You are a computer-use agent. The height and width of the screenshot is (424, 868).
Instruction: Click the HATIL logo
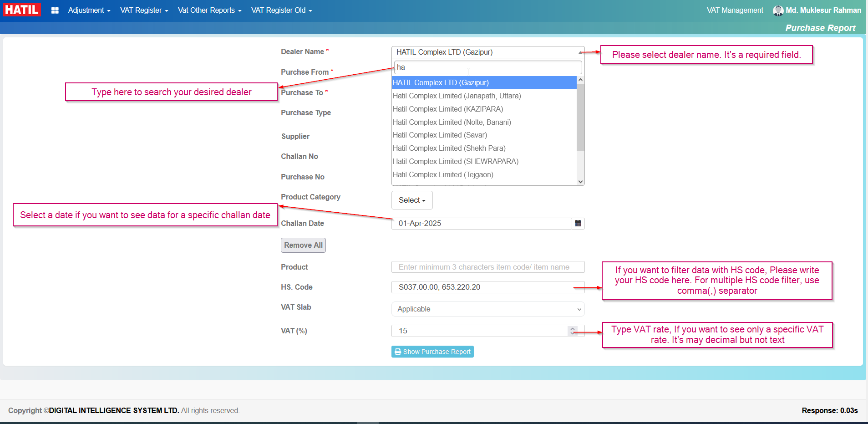(x=22, y=10)
